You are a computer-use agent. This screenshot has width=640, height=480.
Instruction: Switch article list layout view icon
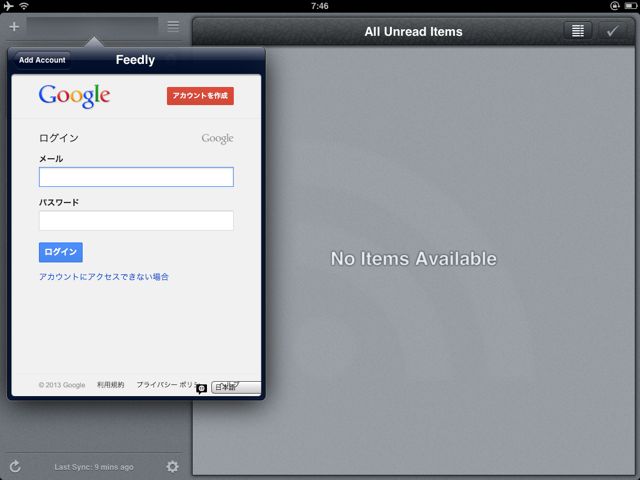click(x=578, y=31)
